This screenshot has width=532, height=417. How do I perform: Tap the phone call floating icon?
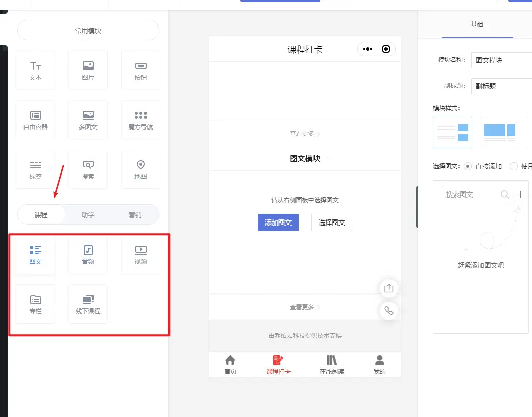point(389,311)
